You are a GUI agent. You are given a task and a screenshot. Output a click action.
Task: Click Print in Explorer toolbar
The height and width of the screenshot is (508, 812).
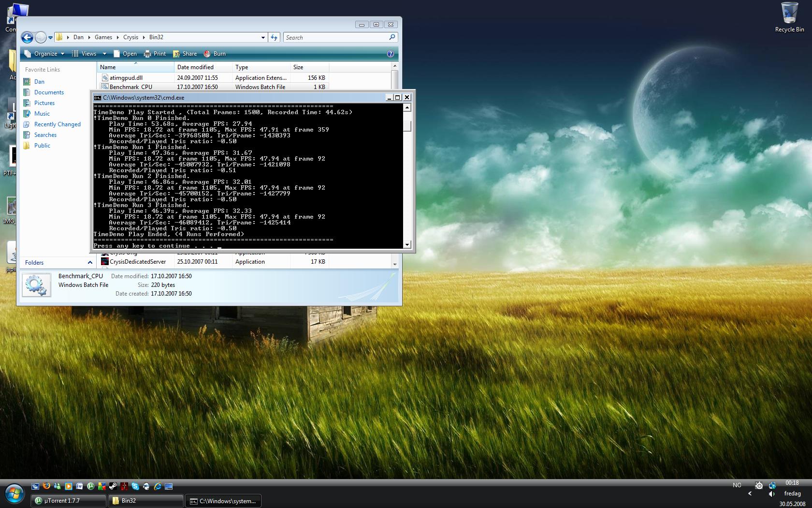click(155, 54)
